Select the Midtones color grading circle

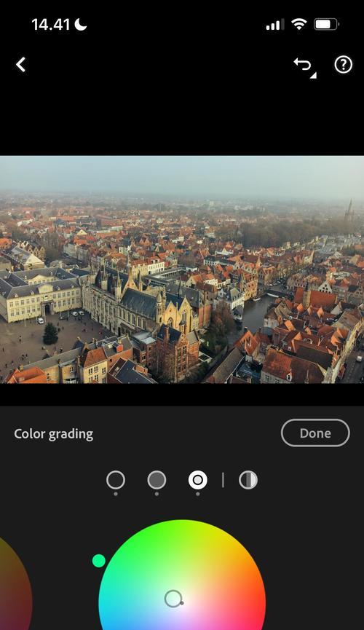[157, 480]
